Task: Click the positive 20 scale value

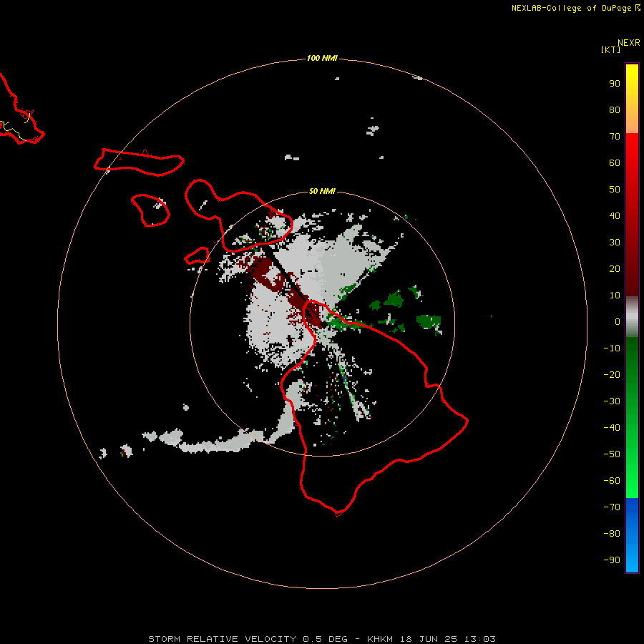Action: (x=615, y=268)
